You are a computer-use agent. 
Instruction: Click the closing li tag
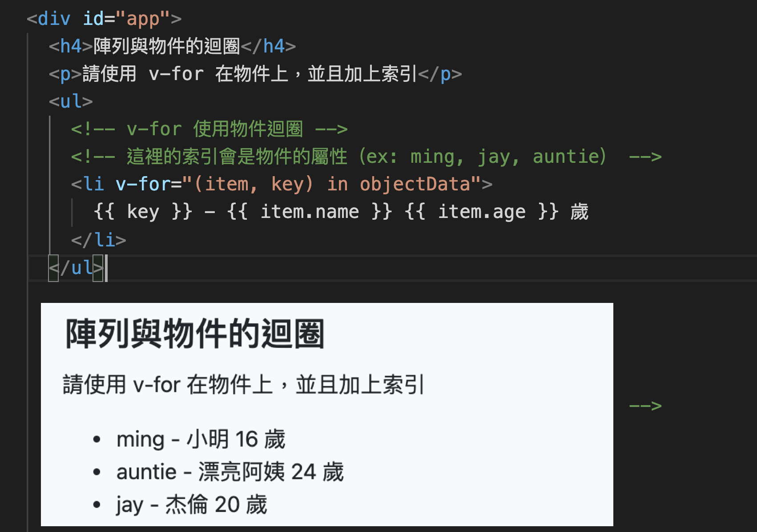coord(99,240)
